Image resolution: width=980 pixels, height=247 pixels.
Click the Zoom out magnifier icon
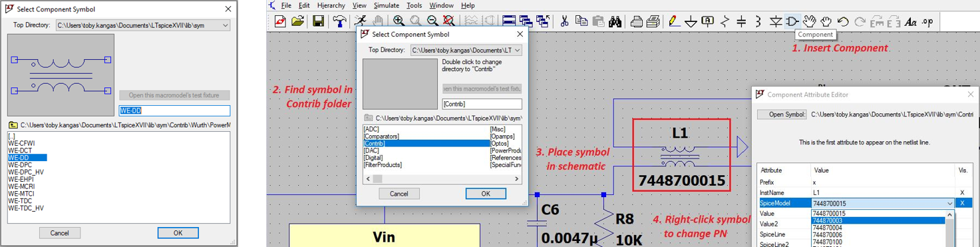pyautogui.click(x=433, y=21)
